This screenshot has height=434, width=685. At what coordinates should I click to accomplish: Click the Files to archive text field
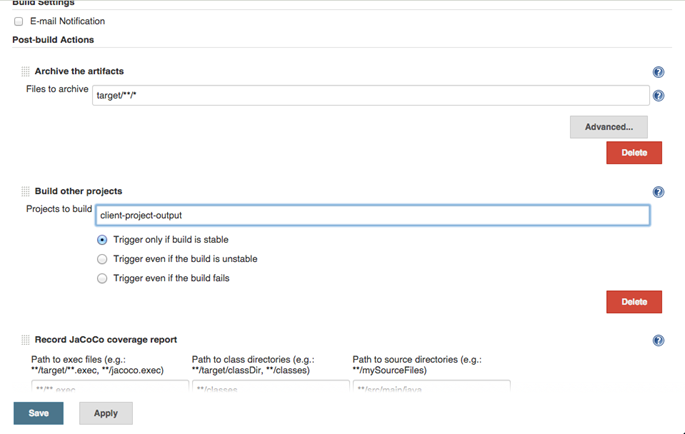[x=370, y=96]
